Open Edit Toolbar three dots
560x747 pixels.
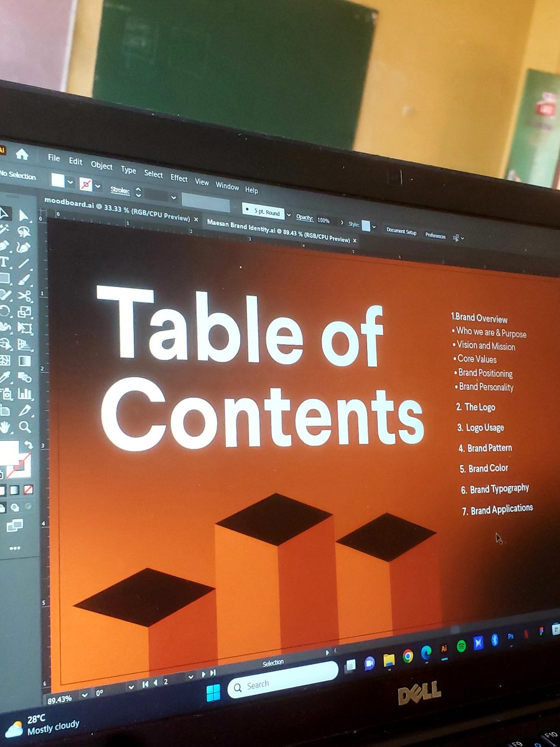[x=14, y=548]
